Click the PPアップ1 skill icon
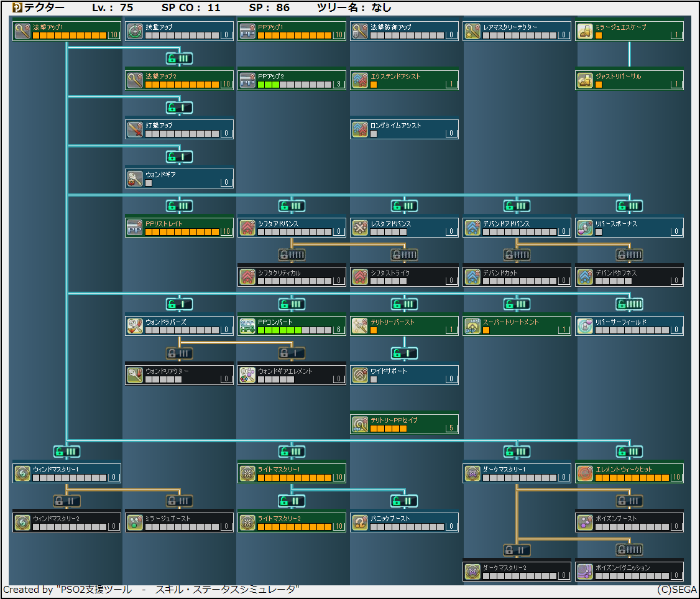This screenshot has height=599, width=700. point(247,31)
